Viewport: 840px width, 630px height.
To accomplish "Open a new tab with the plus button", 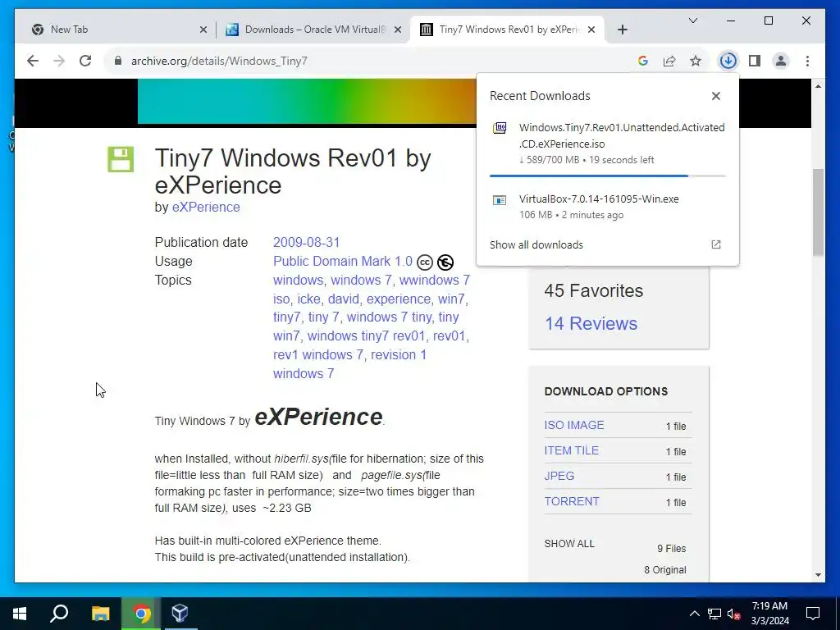I will pos(622,30).
